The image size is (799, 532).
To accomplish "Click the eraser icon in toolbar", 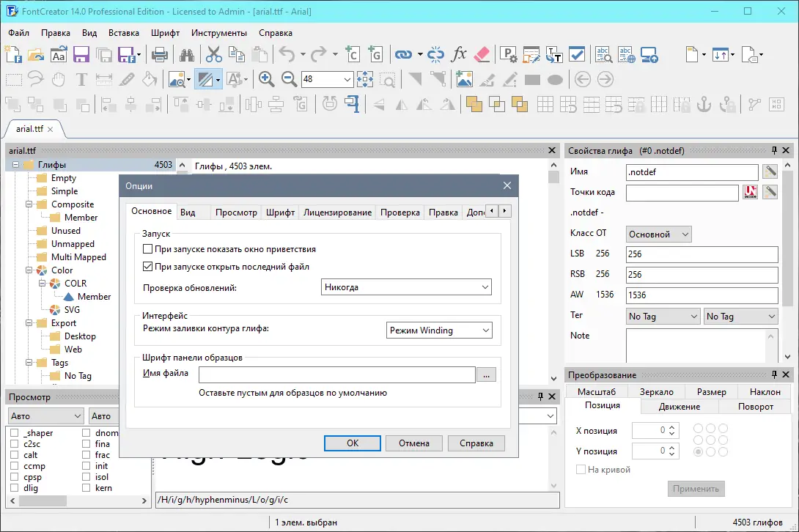I will [481, 54].
